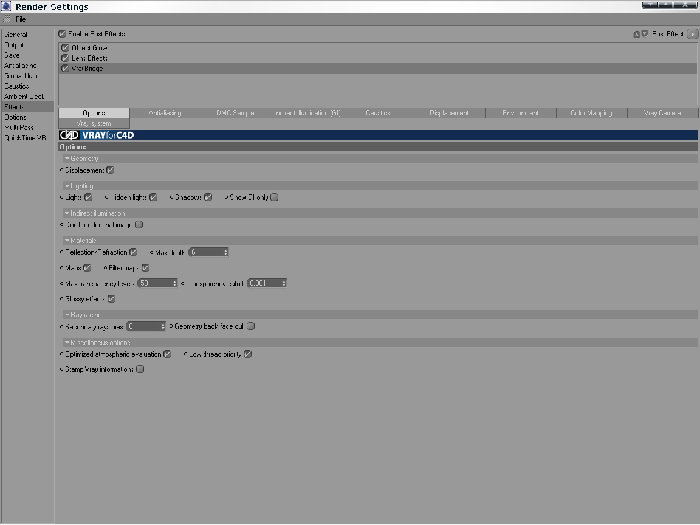Click the animation dot beside Stamp Vray information

tap(62, 369)
